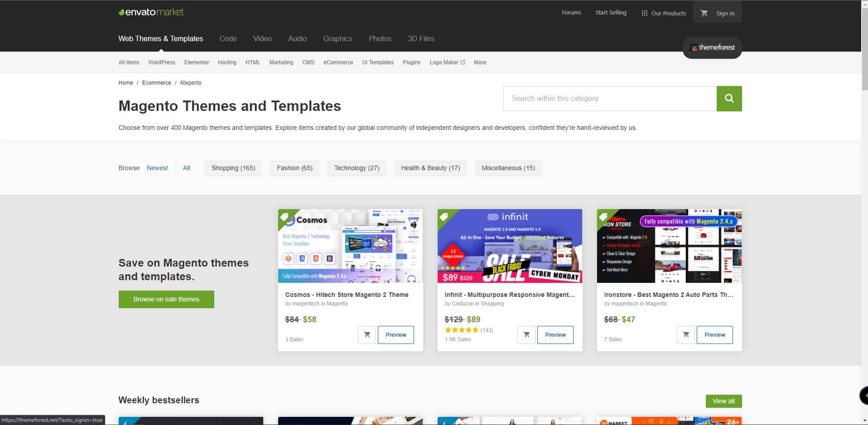Click Browse on sale themes button
Screen dimensions: 868x425
(x=166, y=299)
